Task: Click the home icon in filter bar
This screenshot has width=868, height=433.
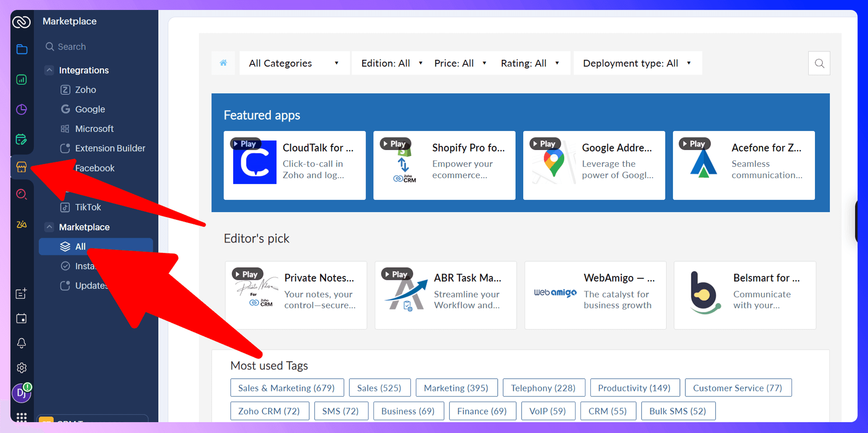Action: point(223,63)
